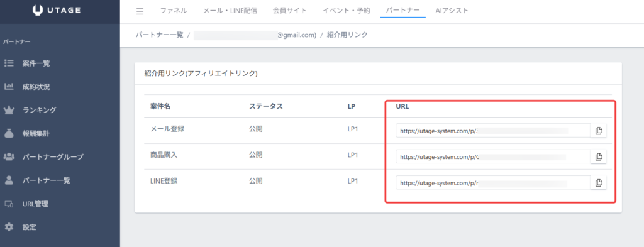
Task: Open パートナー一覧 in the sidebar
Action: coord(47,180)
